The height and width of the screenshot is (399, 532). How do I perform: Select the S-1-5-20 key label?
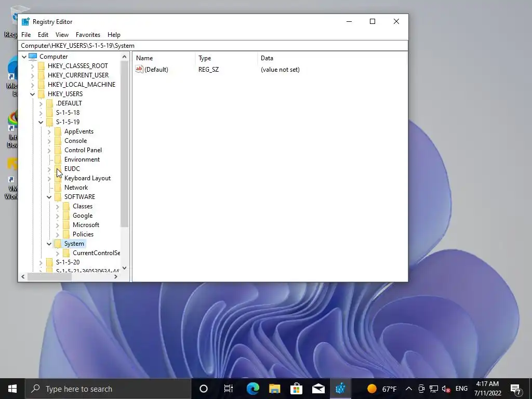pyautogui.click(x=68, y=262)
